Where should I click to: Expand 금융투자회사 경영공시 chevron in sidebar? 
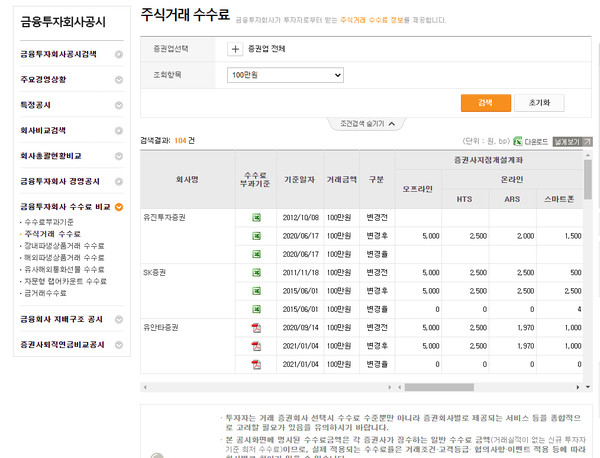coord(119,182)
